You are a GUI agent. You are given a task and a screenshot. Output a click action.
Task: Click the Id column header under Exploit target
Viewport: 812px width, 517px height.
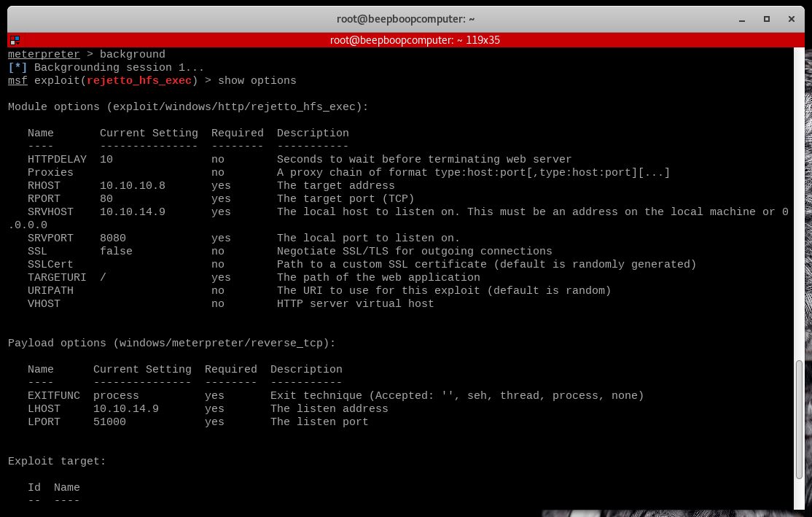[34, 488]
